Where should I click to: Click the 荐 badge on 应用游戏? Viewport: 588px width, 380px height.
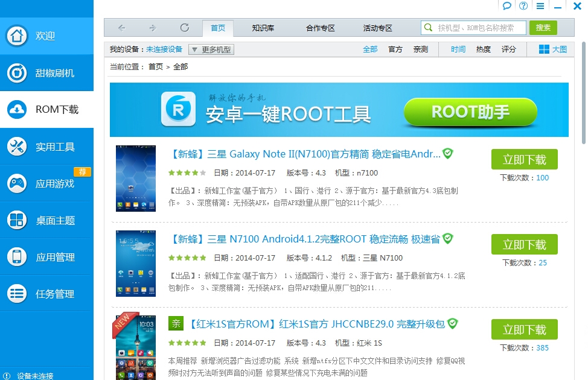[x=83, y=172]
